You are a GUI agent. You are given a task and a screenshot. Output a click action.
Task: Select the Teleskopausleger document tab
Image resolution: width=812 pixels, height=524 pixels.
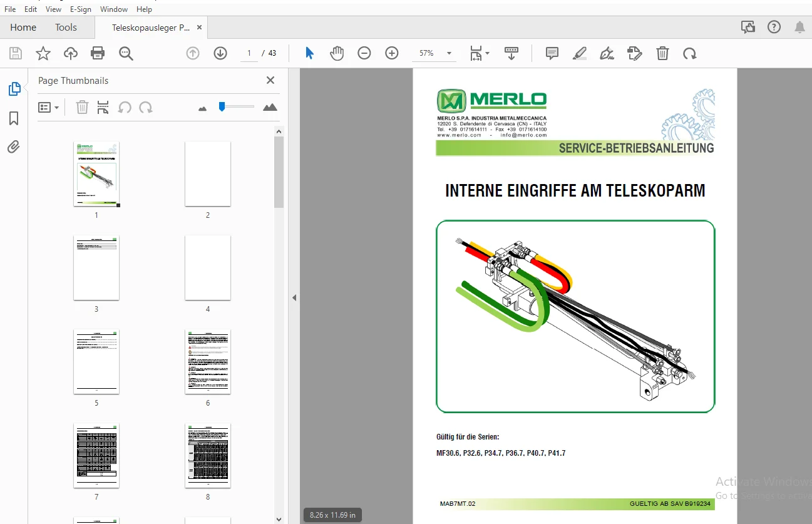coord(151,28)
